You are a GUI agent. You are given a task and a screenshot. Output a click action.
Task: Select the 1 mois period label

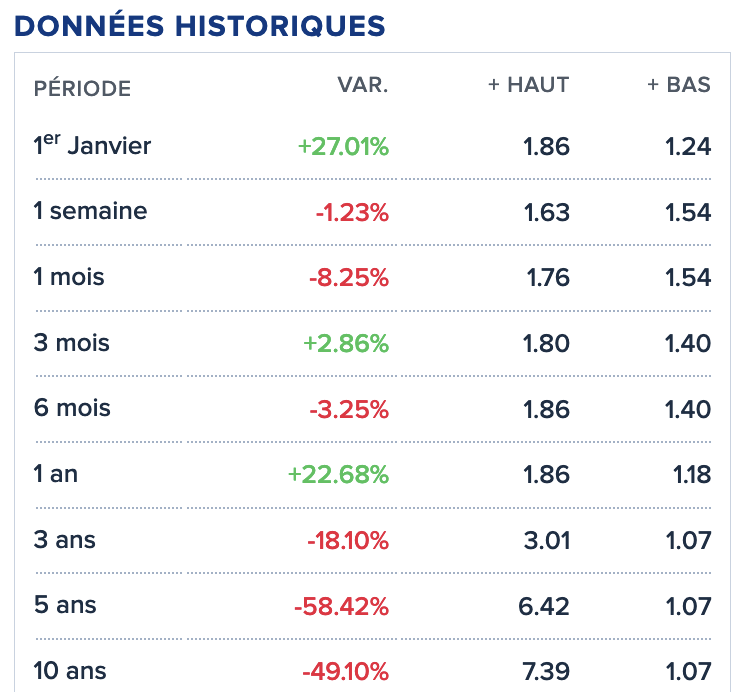69,277
